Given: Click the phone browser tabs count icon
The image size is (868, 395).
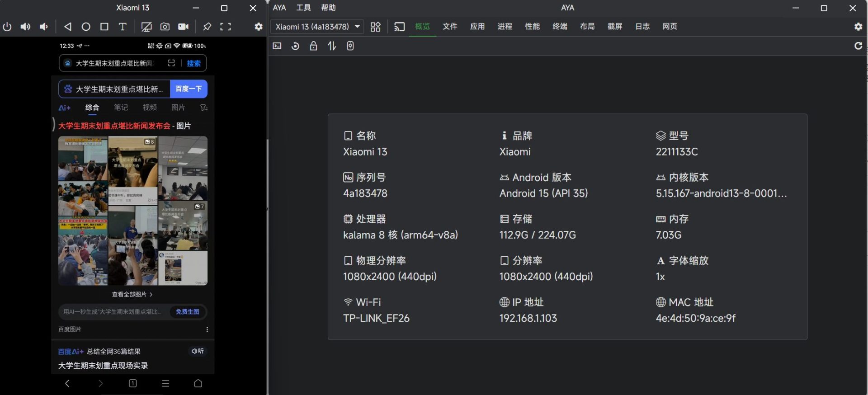Looking at the screenshot, I should tap(133, 383).
